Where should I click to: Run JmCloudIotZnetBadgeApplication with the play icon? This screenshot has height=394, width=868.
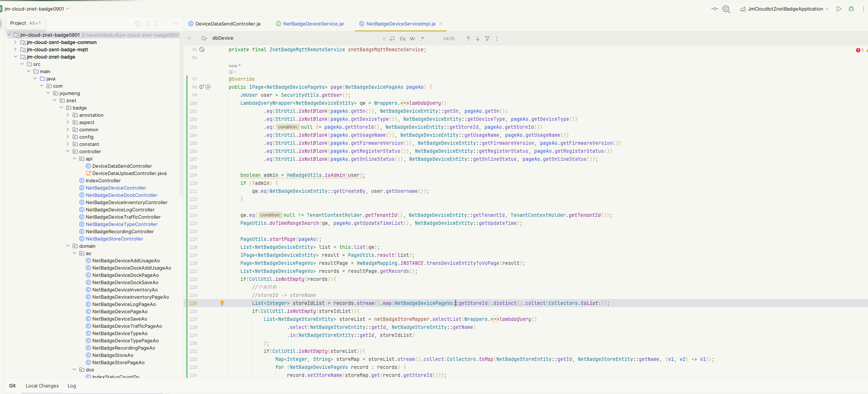pos(839,9)
